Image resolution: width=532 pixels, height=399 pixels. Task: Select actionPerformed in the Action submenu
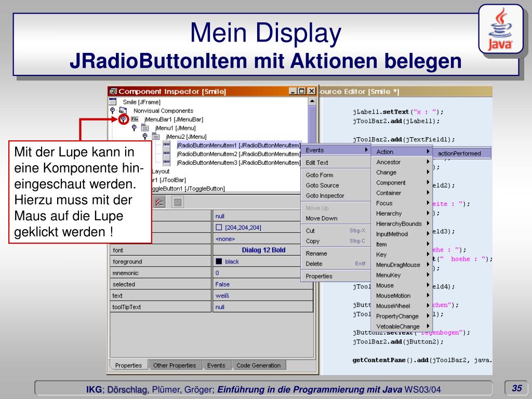tap(462, 153)
